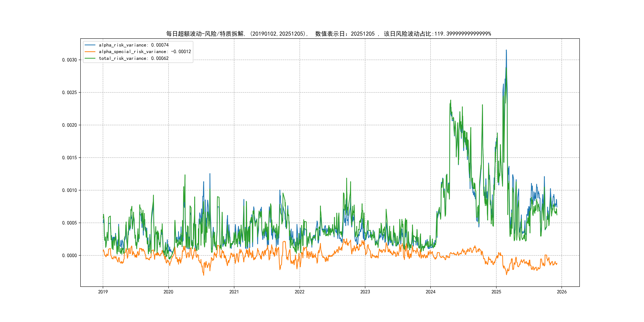Click the 2021 x-axis tick label

point(234,292)
